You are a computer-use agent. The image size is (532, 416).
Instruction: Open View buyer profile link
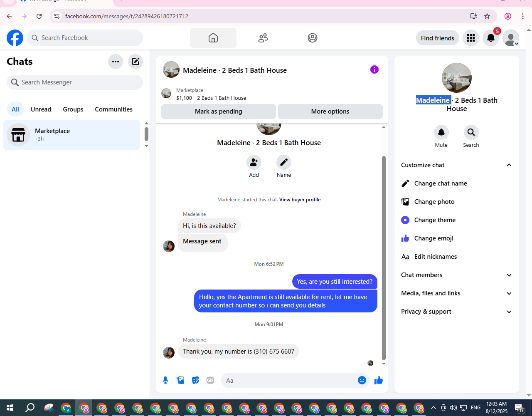point(300,200)
